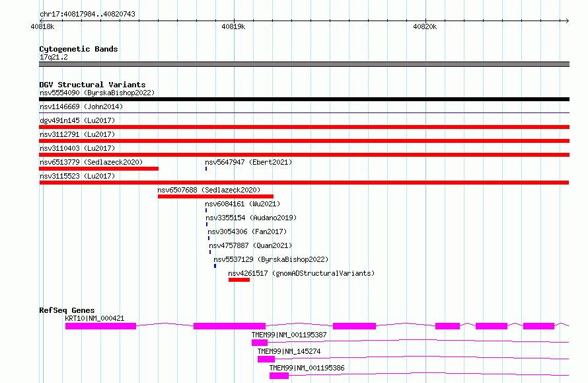
Task: Click the first KRT10 exon block
Action: click(x=100, y=326)
